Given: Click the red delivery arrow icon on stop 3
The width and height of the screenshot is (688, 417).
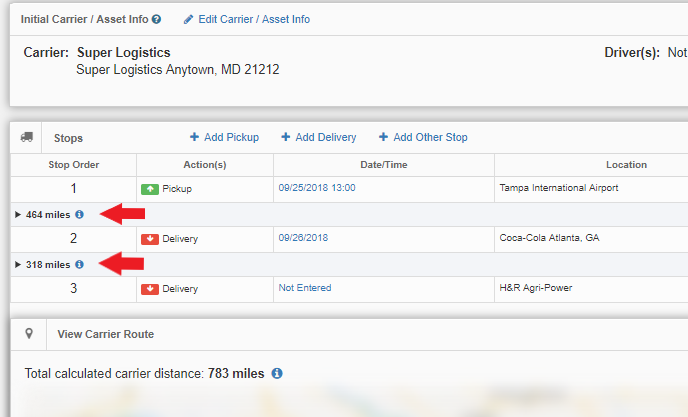Looking at the screenshot, I should click(x=150, y=289).
